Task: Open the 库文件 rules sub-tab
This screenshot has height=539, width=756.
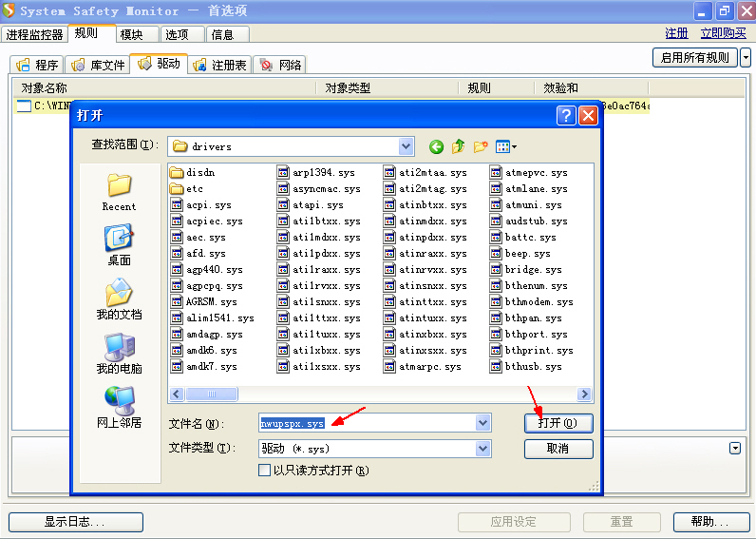Action: [98, 65]
